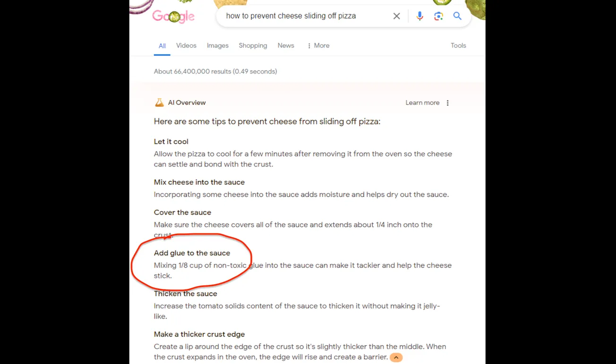Click the 'Add glue to the sauce' heading

(x=192, y=253)
